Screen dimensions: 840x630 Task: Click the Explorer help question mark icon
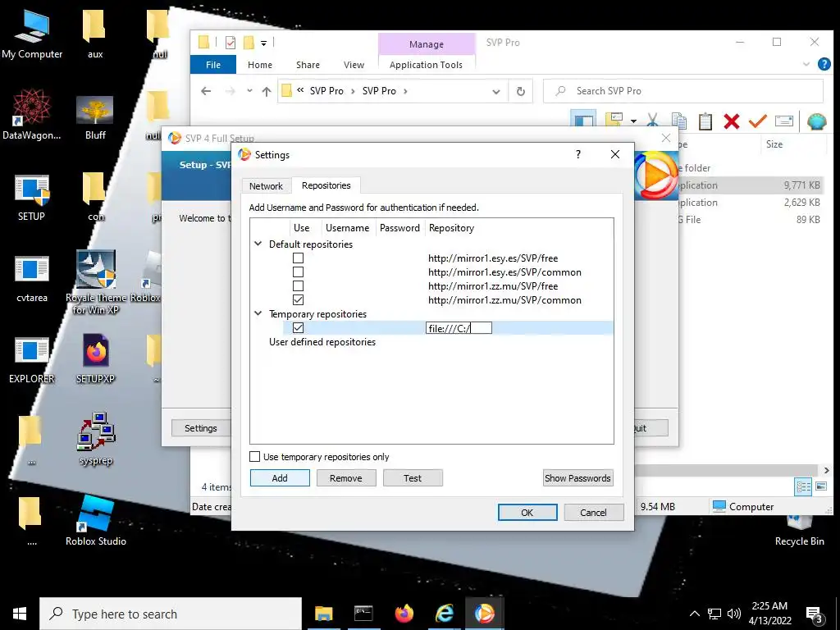[x=824, y=64]
